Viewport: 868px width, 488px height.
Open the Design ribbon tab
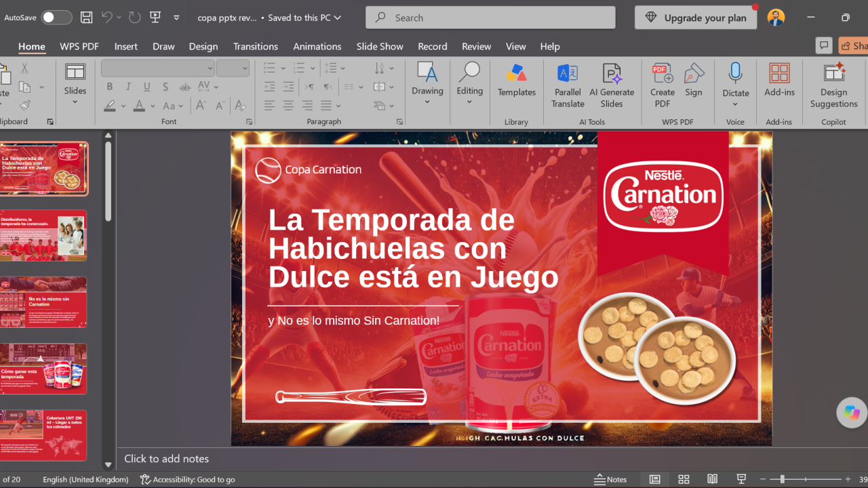click(203, 46)
